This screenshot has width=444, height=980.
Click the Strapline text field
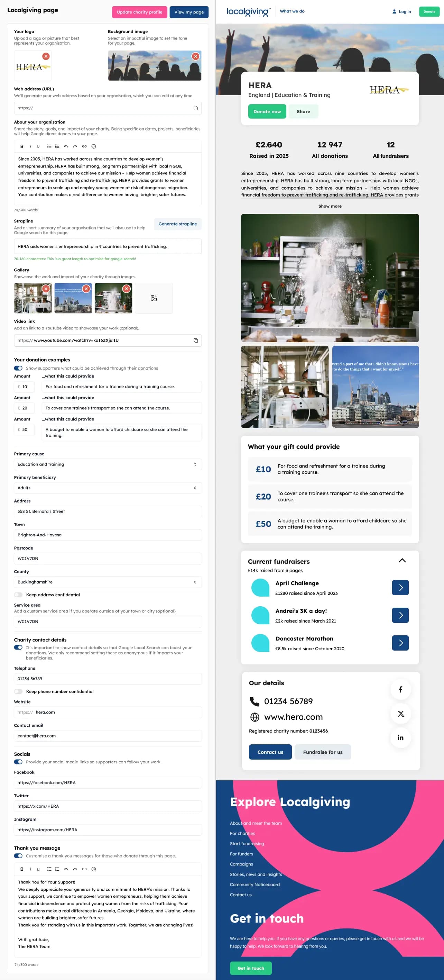pyautogui.click(x=108, y=246)
